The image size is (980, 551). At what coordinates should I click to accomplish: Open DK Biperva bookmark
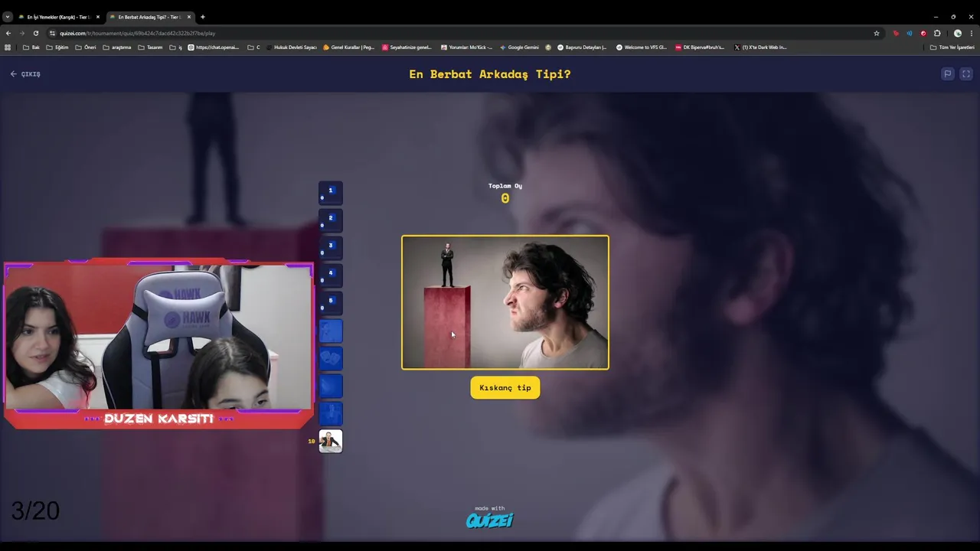pyautogui.click(x=700, y=47)
